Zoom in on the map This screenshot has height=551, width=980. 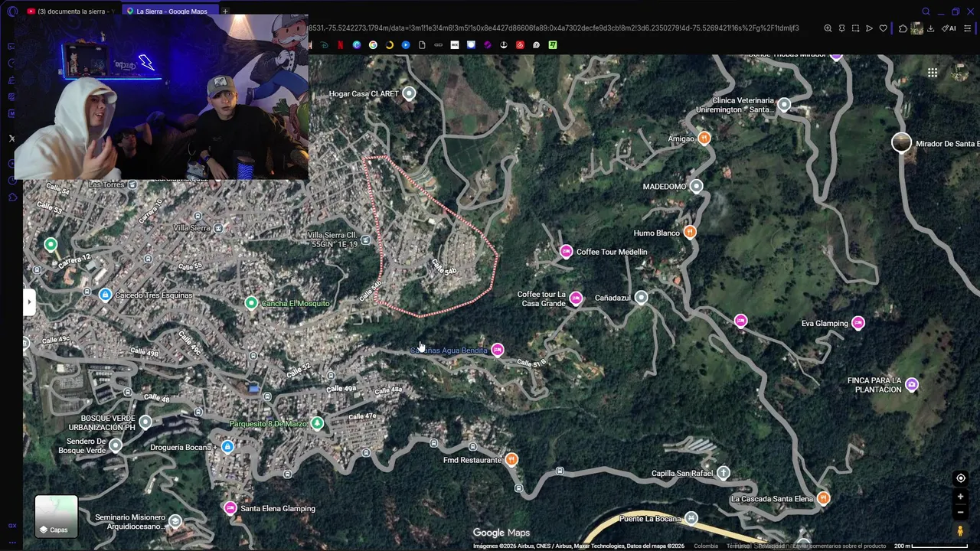click(x=960, y=497)
